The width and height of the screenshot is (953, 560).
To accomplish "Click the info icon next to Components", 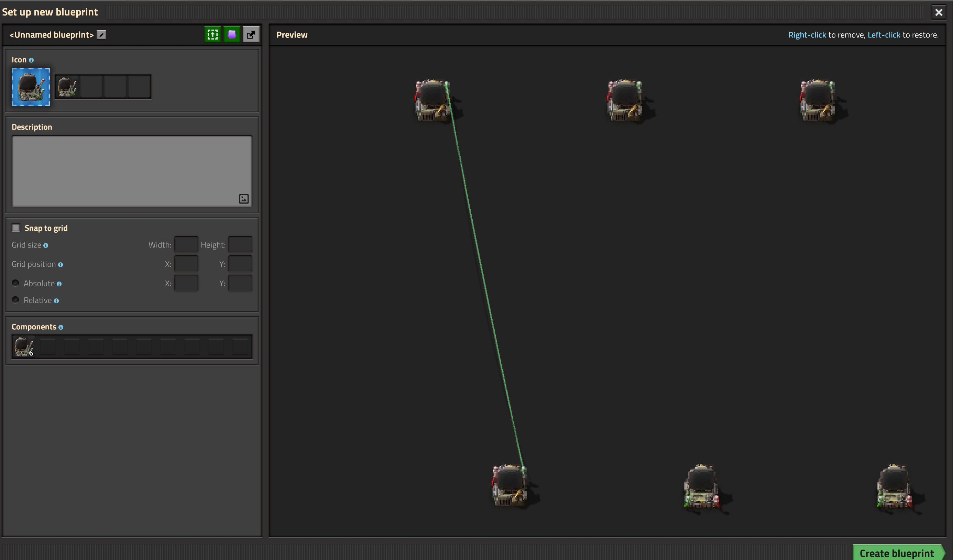I will point(61,328).
